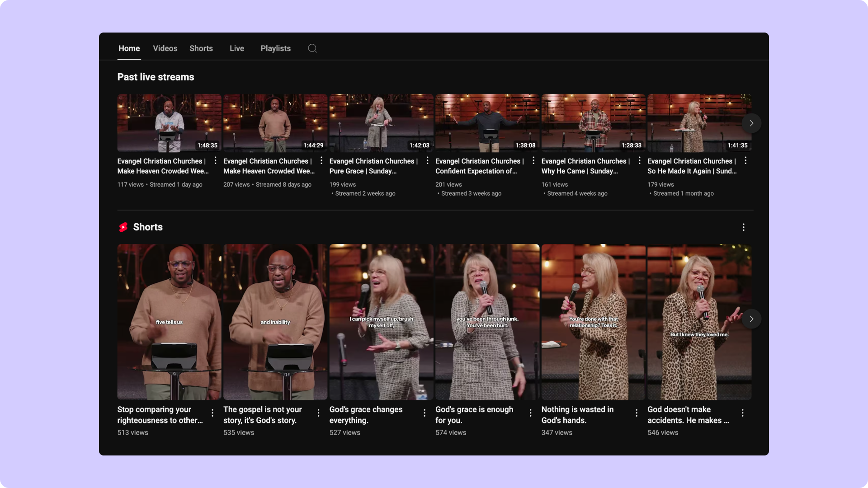Open 'Confident Expectation of' stream title
Screen dimensions: 868x488
tap(480, 166)
